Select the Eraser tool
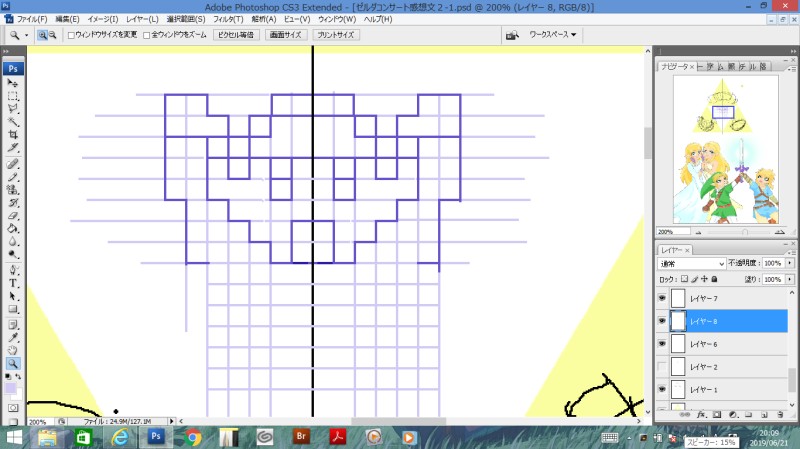Screen dimensions: 800x449 [x=13, y=216]
